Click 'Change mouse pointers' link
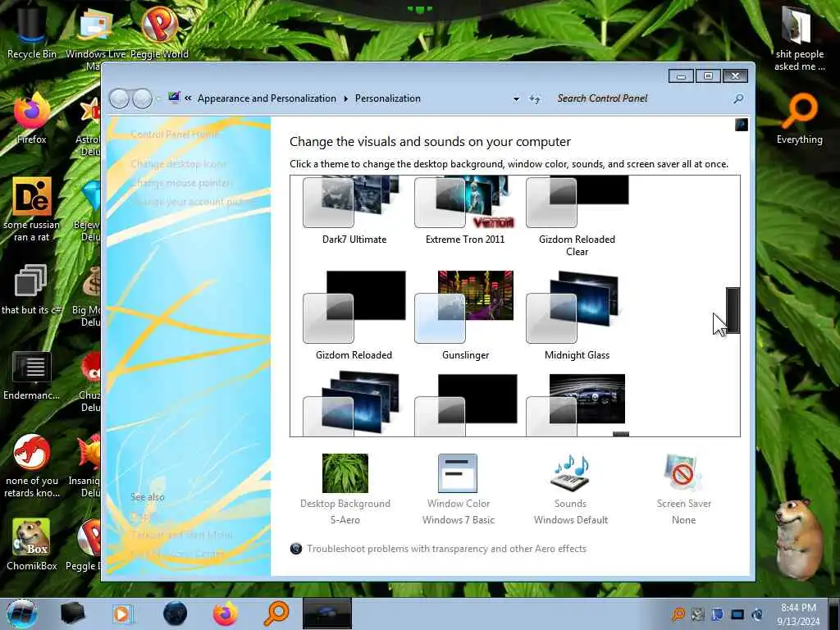Image resolution: width=840 pixels, height=630 pixels. point(181,183)
